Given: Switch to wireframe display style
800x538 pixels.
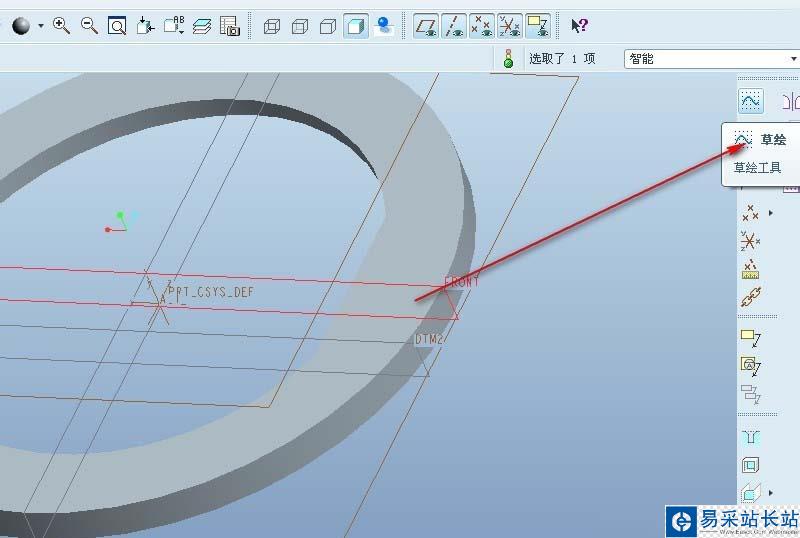Looking at the screenshot, I should coord(271,26).
